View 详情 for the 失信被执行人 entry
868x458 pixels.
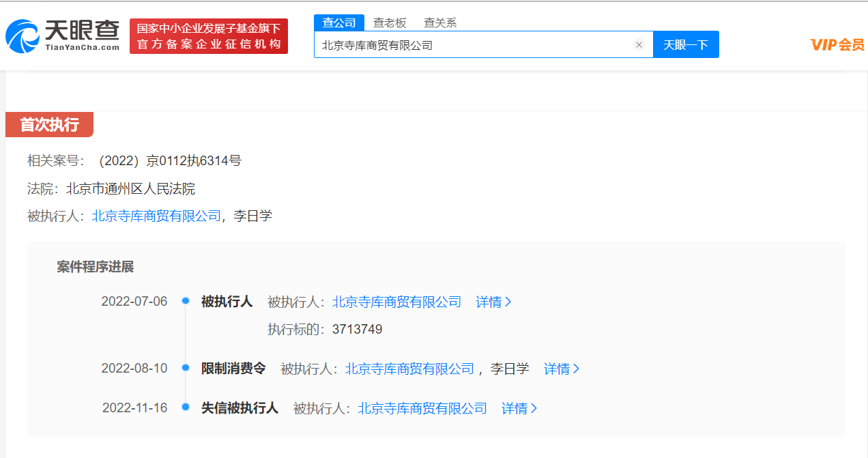click(519, 408)
